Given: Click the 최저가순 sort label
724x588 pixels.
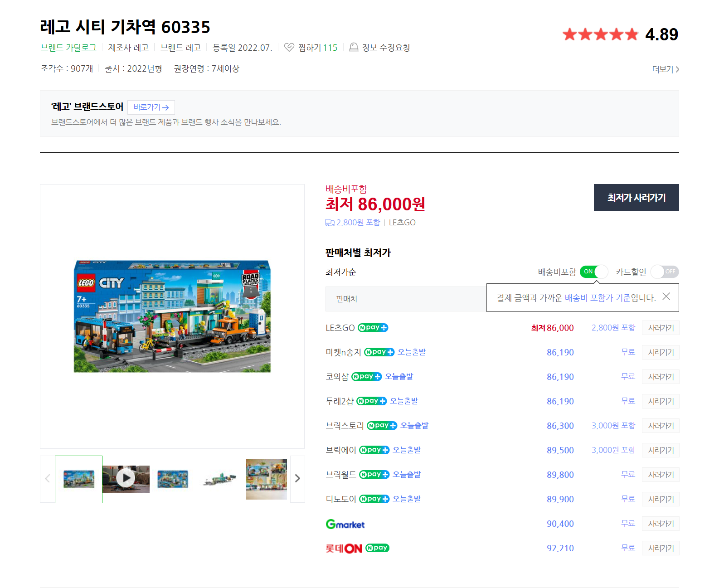Looking at the screenshot, I should tap(340, 272).
